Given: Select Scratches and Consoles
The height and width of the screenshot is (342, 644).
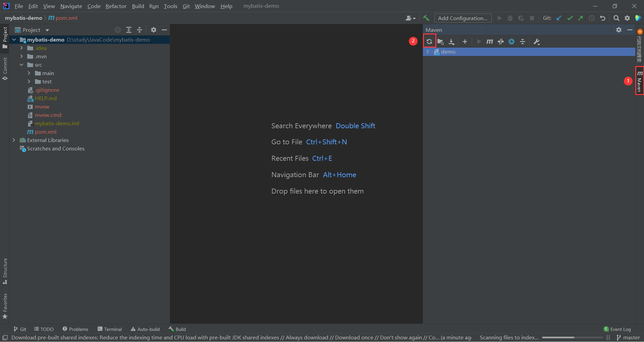Looking at the screenshot, I should pos(56,148).
